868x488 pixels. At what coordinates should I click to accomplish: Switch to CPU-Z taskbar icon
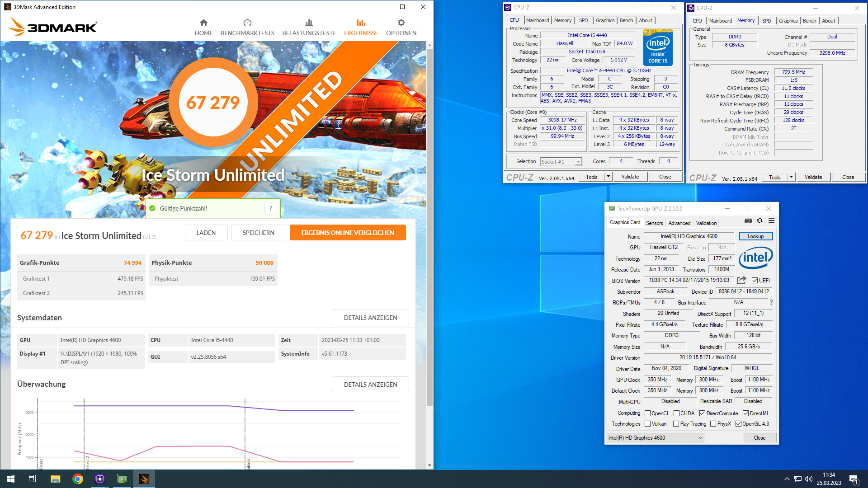[100, 479]
